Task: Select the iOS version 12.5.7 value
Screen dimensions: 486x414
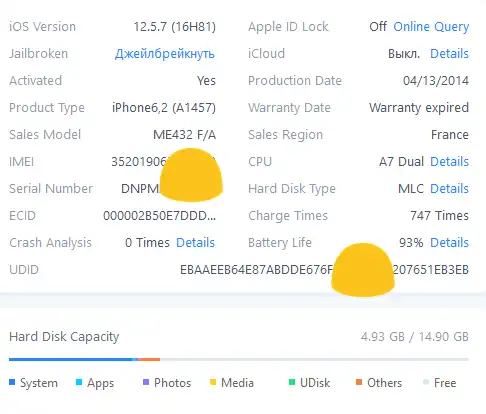Action: pyautogui.click(x=175, y=27)
